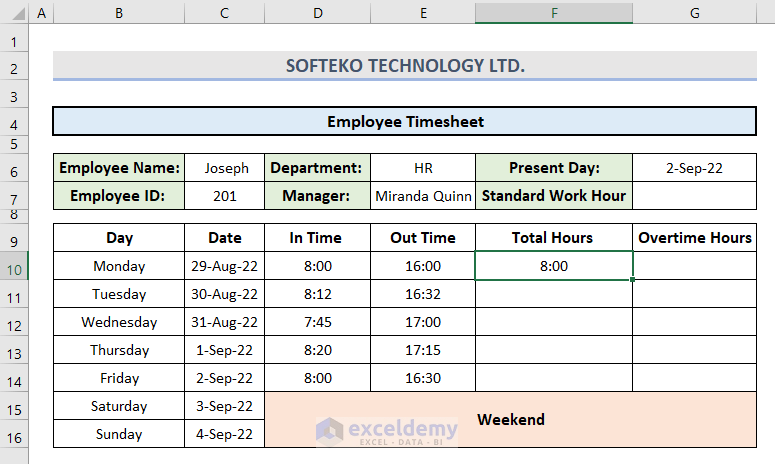775x464 pixels.
Task: Click the Total Hours header cell
Action: point(554,238)
